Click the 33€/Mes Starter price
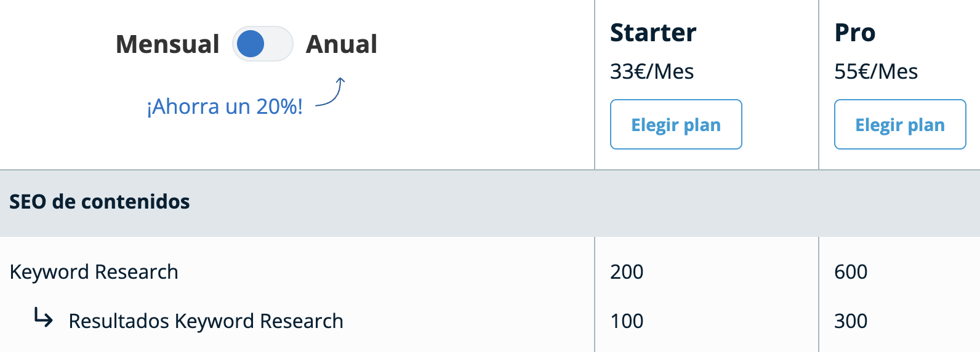This screenshot has height=352, width=980. (x=652, y=71)
